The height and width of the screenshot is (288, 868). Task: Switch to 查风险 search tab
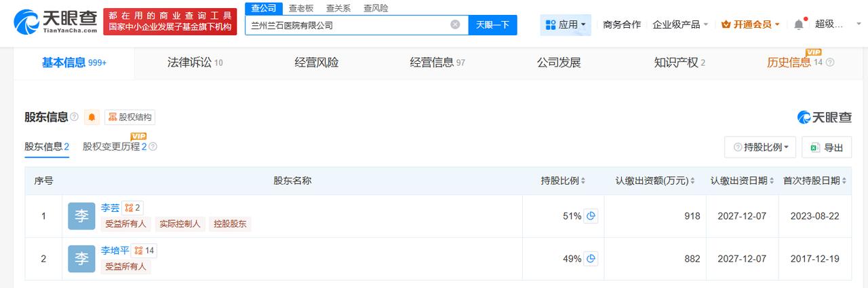click(x=375, y=8)
